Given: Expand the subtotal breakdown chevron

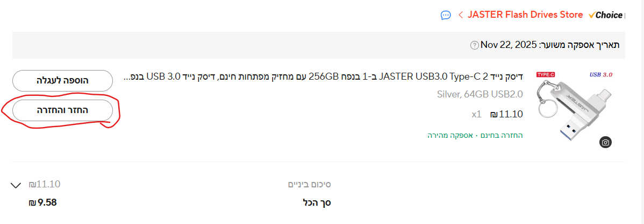Looking at the screenshot, I should click(16, 185).
